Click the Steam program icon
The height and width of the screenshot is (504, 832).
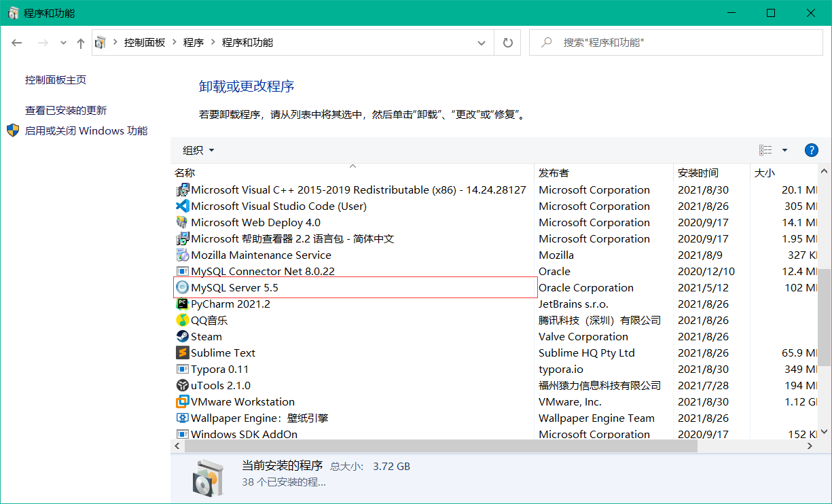182,337
